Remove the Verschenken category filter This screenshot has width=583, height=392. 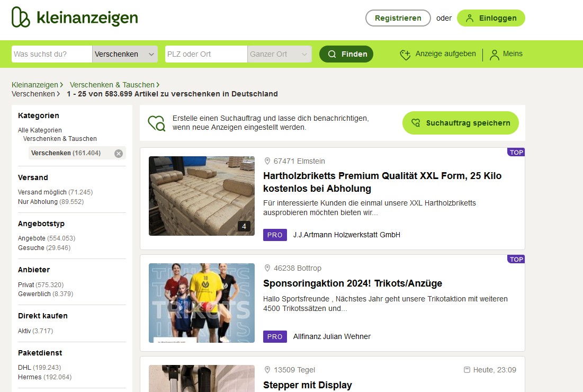point(118,153)
